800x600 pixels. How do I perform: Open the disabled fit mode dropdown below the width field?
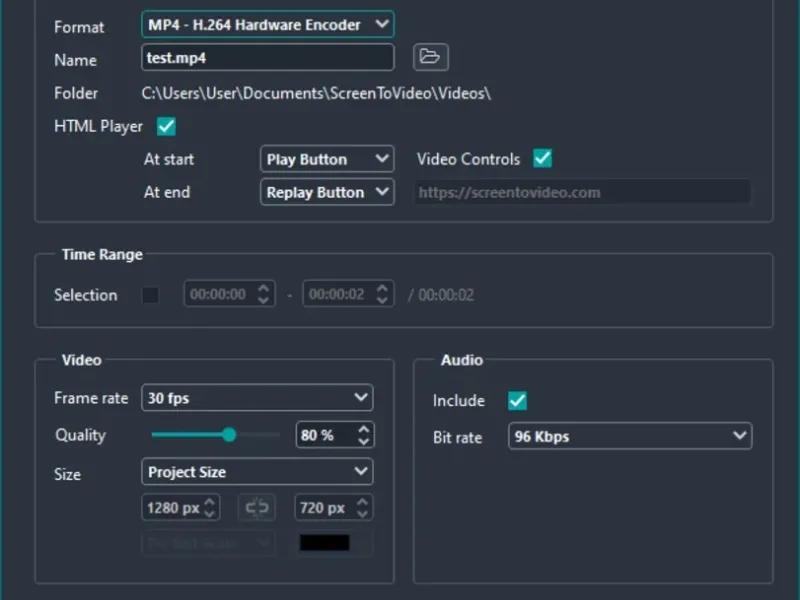coord(208,542)
